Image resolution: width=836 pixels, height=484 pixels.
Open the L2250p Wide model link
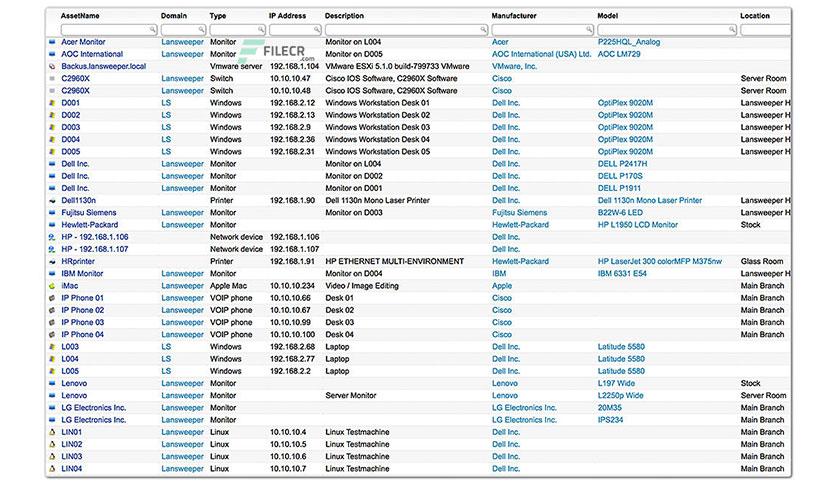pyautogui.click(x=621, y=396)
